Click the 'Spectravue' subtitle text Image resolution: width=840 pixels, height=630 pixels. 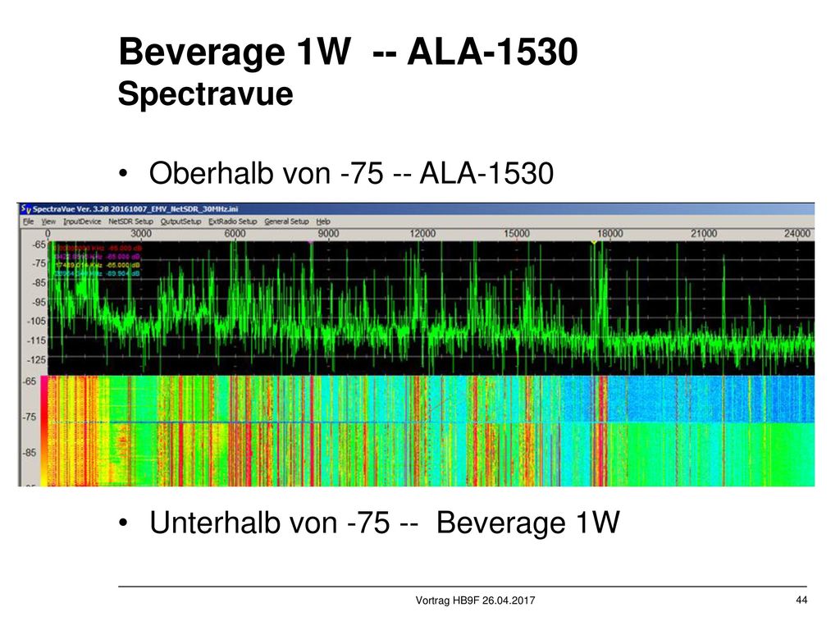(x=205, y=94)
